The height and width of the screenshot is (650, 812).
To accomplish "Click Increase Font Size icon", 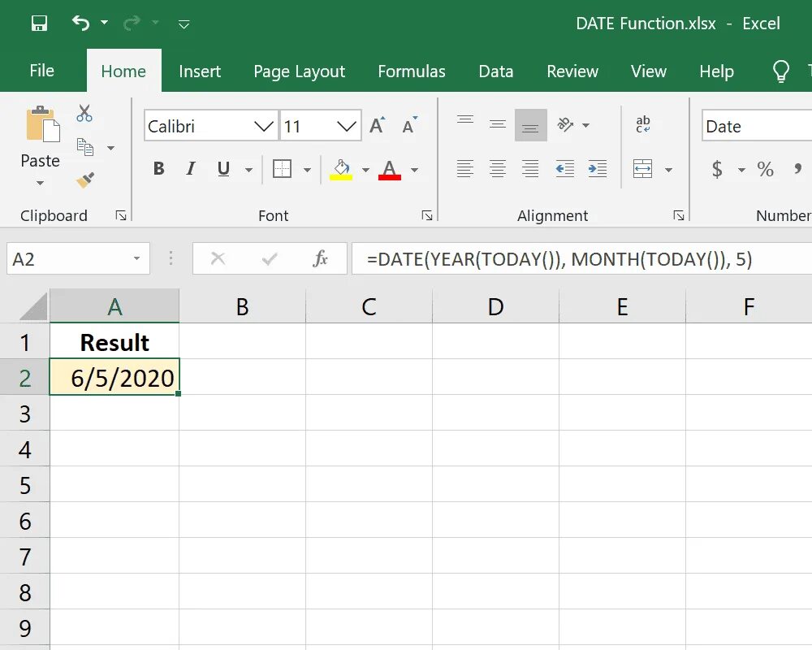I will (x=378, y=125).
